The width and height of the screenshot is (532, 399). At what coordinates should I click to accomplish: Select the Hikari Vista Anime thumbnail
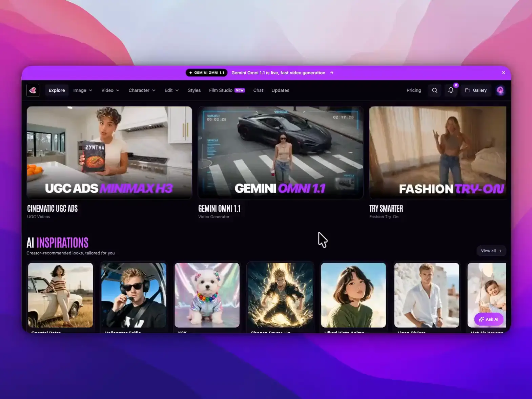click(353, 295)
